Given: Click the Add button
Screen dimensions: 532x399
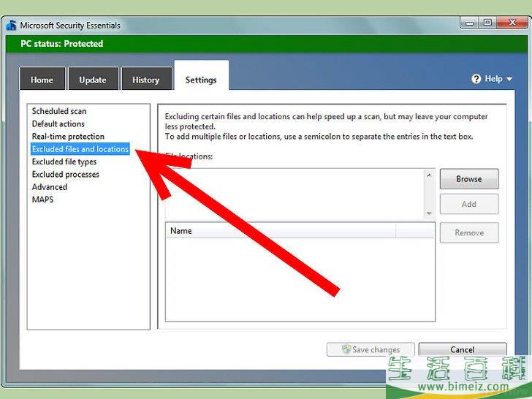Looking at the screenshot, I should click(x=469, y=205).
